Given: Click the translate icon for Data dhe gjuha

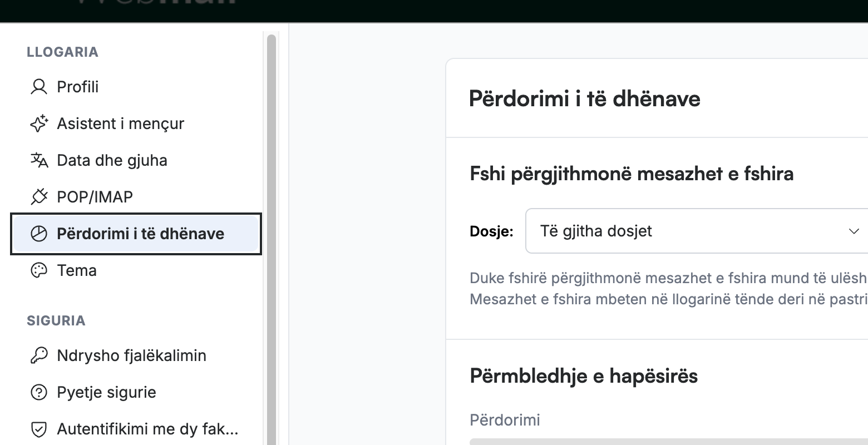Looking at the screenshot, I should coord(38,160).
